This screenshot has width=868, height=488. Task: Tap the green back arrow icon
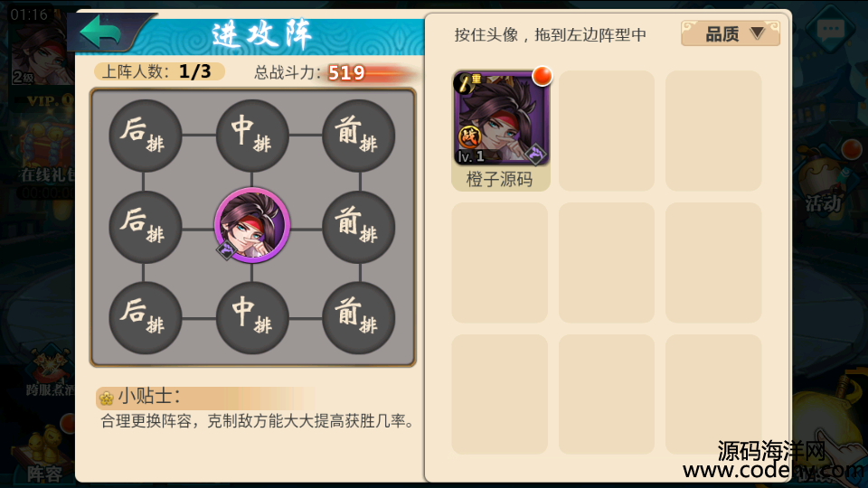click(x=100, y=33)
